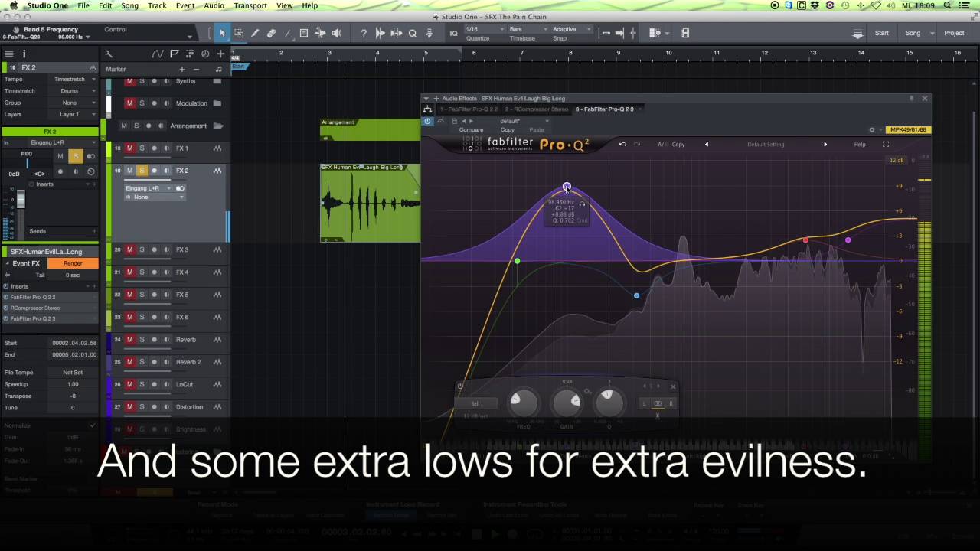Select next Pro-Q preset with the right arrow
This screenshot has width=980, height=551.
click(825, 144)
